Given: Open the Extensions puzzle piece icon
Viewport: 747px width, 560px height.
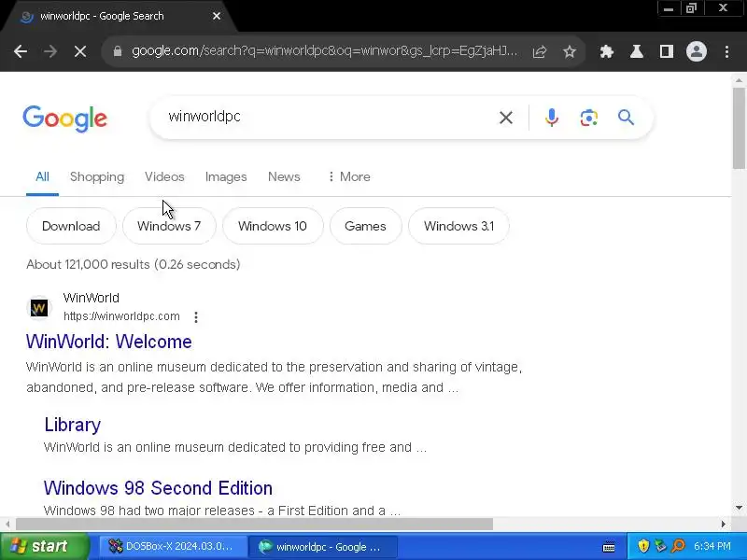Looking at the screenshot, I should click(x=606, y=51).
